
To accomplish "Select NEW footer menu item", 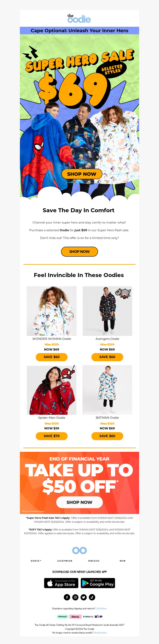I will click(x=123, y=561).
